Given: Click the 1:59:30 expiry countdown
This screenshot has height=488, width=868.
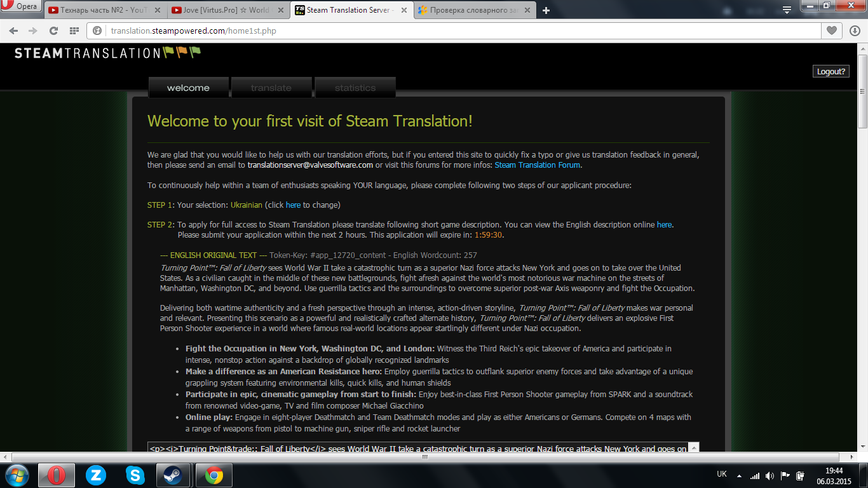Looking at the screenshot, I should 488,235.
